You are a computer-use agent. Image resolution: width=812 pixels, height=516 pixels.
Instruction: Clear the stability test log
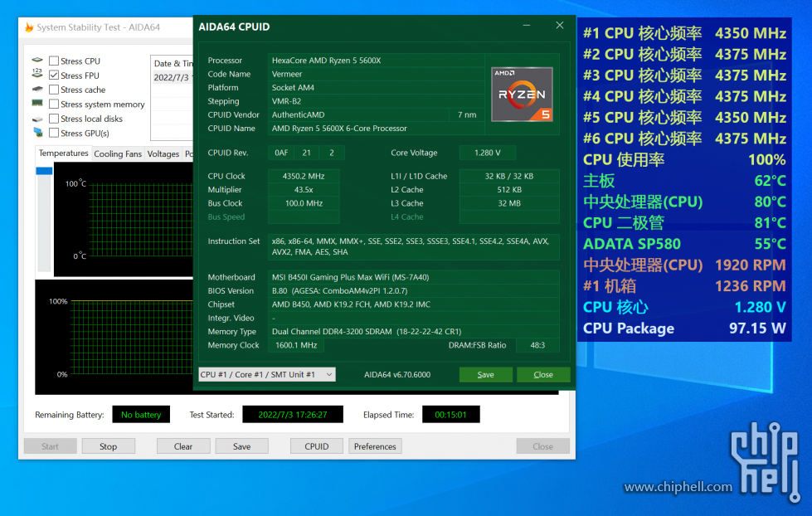183,446
